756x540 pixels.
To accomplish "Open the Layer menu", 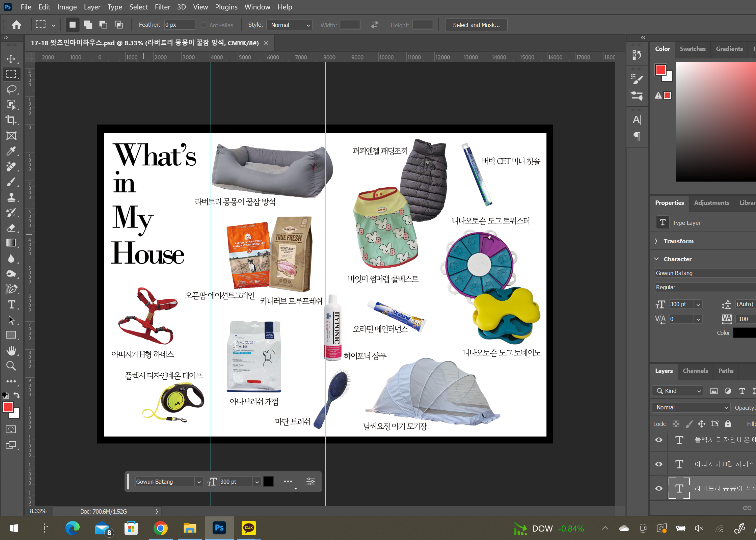I will coord(92,7).
